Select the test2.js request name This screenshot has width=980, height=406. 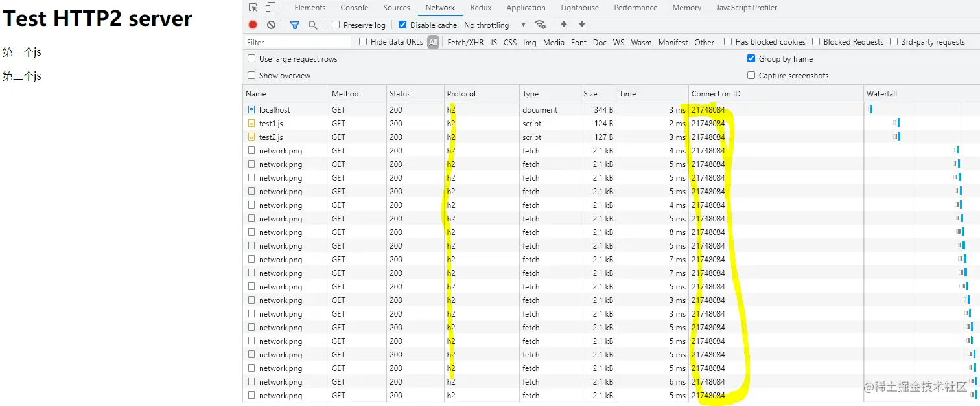coord(271,137)
